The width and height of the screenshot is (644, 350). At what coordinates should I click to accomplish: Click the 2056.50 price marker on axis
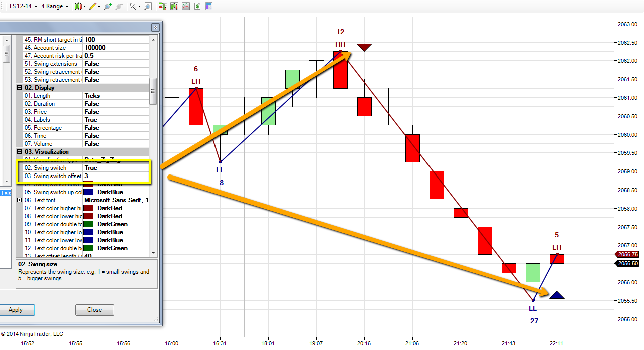628,263
